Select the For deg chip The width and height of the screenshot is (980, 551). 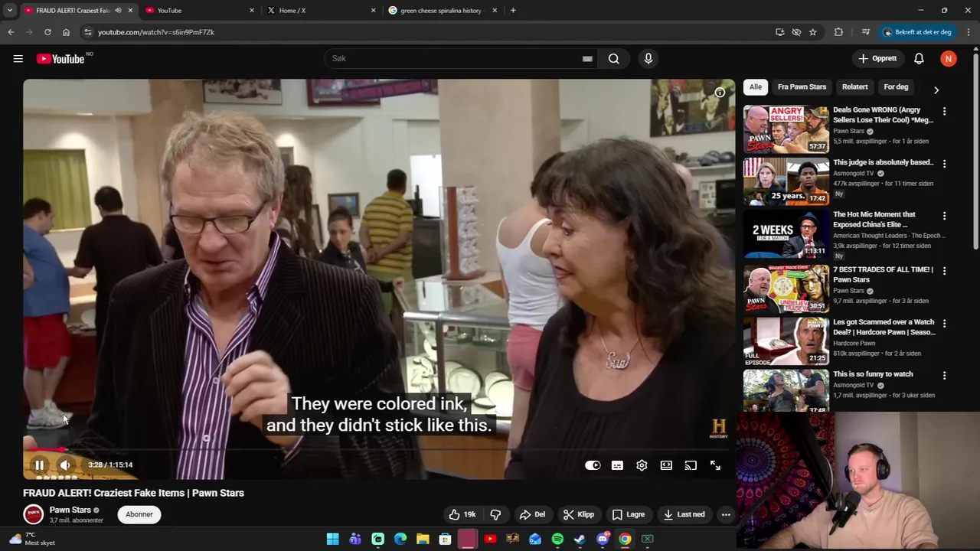point(896,87)
